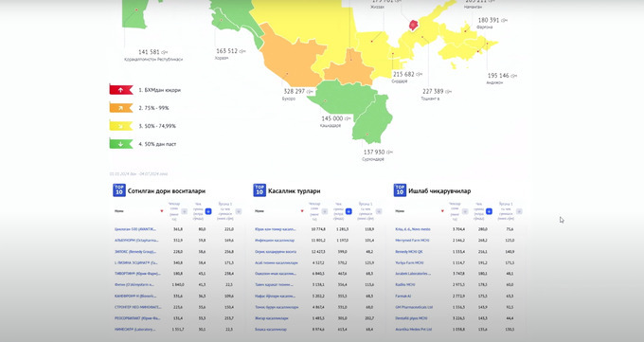Open the Jurabek Laboratories manufacturer link
Viewport: 644px width, 342px height.
(x=413, y=274)
